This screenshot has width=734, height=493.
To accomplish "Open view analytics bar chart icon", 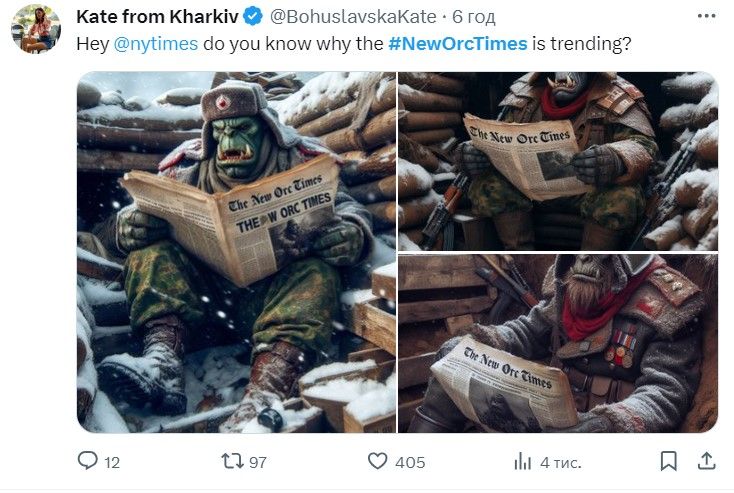I will point(522,461).
